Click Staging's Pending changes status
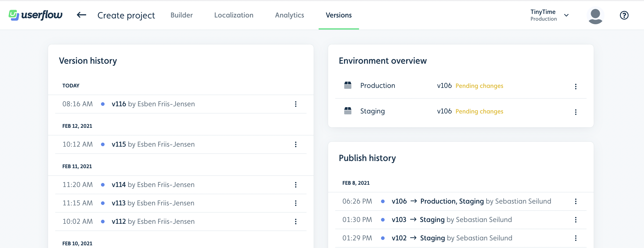644x248 pixels. pyautogui.click(x=479, y=111)
